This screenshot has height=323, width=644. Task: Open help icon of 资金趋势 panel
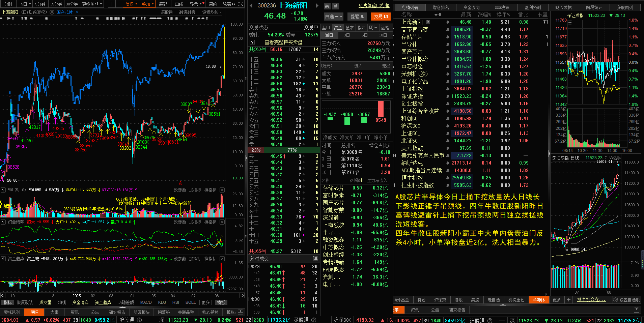3,259
